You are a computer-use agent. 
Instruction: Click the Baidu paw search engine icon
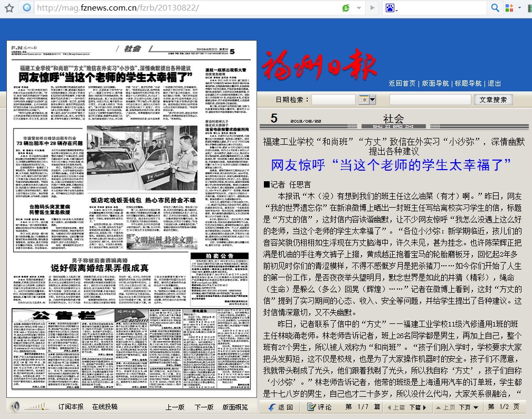[x=391, y=8]
